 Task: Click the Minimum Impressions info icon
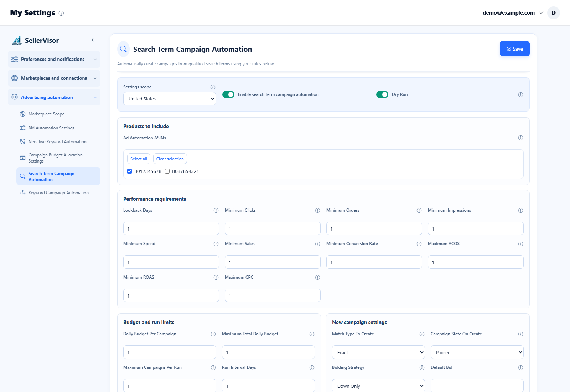click(520, 210)
